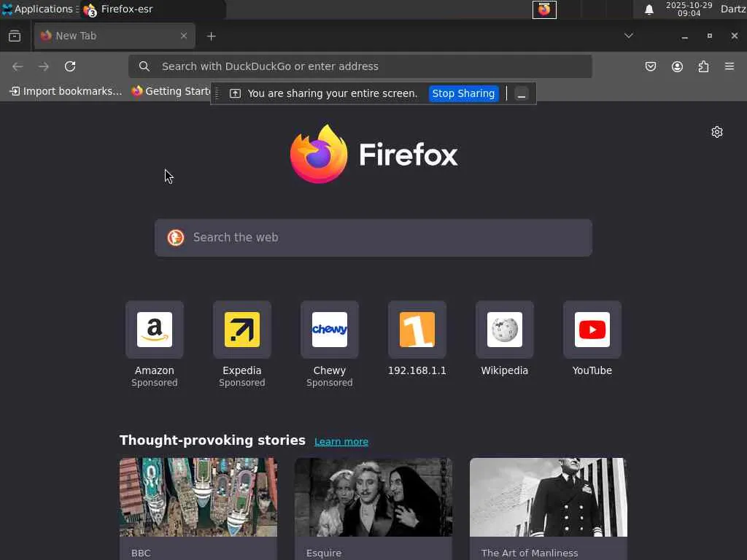This screenshot has width=747, height=560.
Task: Open the Extensions puzzle icon
Action: click(703, 66)
